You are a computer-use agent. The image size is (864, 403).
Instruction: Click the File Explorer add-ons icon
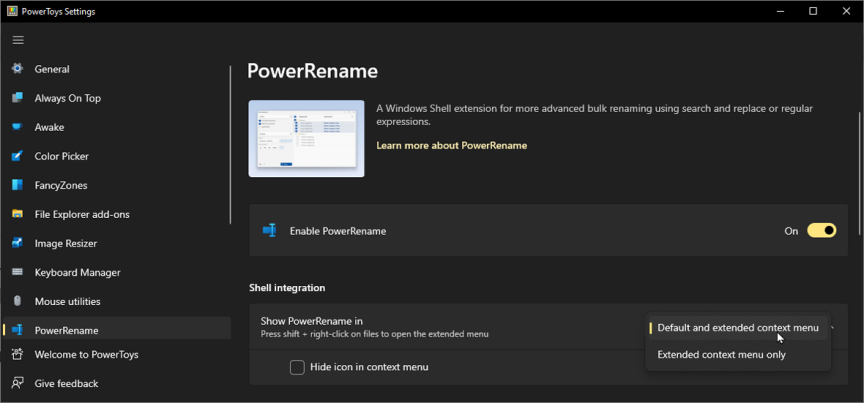tap(17, 214)
